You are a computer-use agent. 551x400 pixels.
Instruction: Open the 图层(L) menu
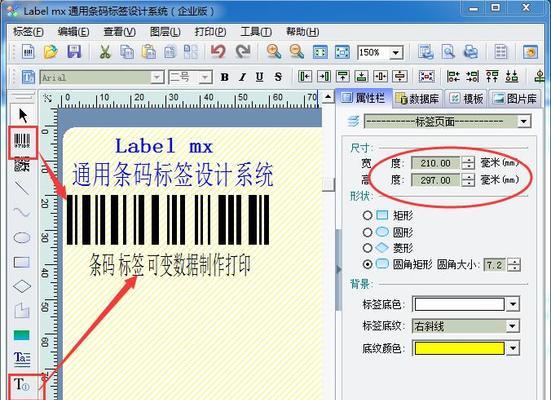tap(165, 32)
